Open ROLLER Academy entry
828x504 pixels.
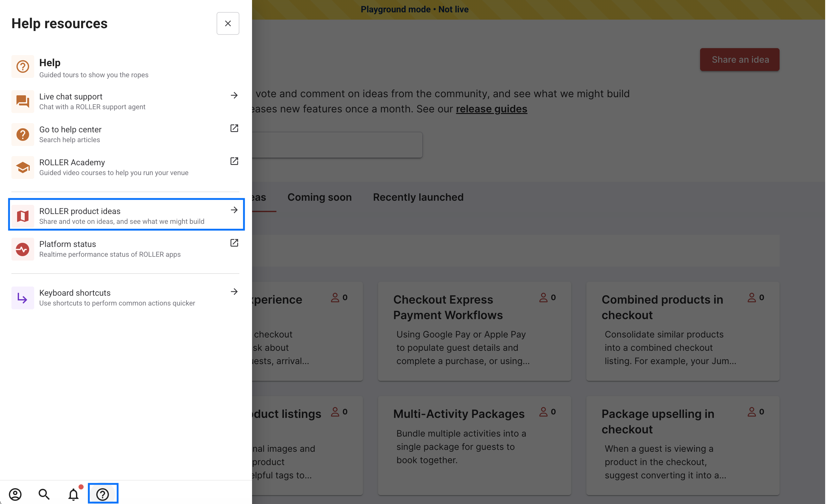(x=125, y=167)
